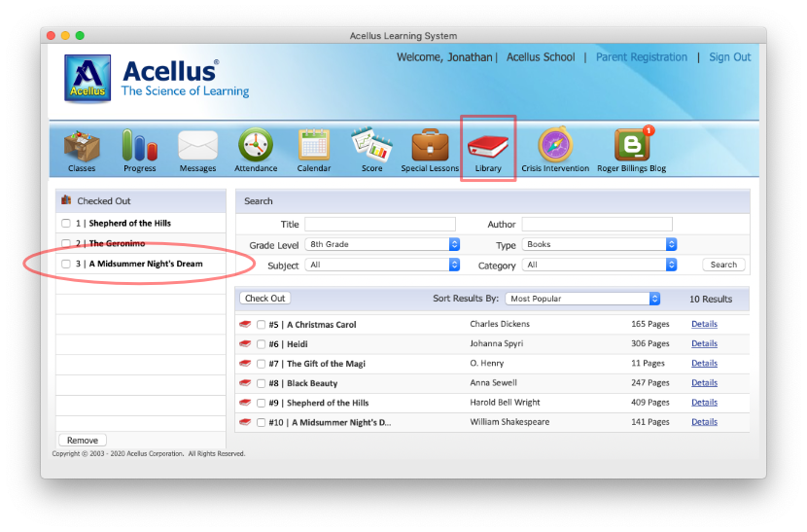Select the #10 A Midsummer Night's D... checkbox
The image size is (807, 532).
point(261,422)
